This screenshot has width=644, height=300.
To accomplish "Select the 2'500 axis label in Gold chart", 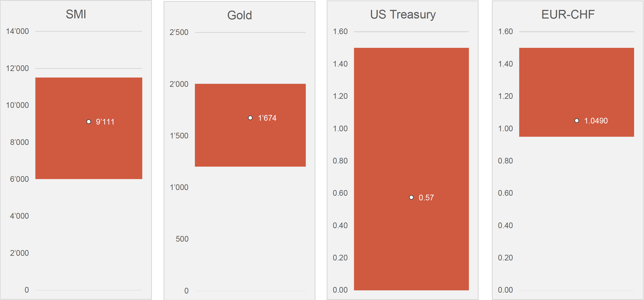I will coord(179,32).
